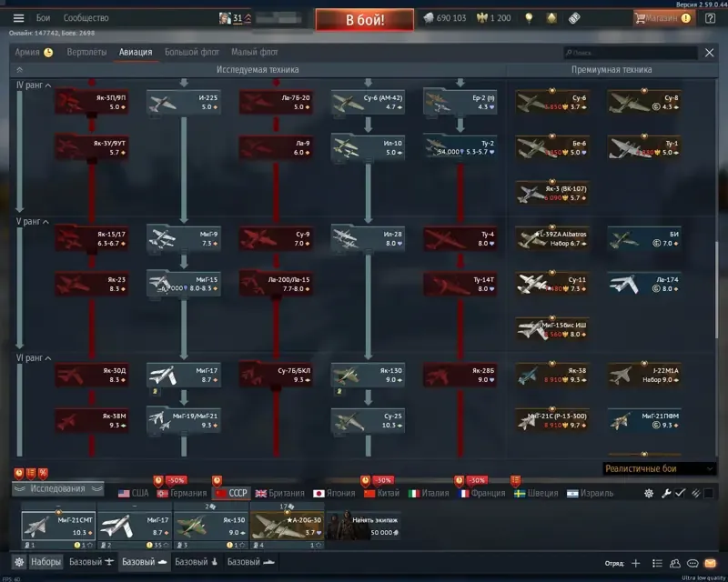Collapse the IV ранг section
This screenshot has width=728, height=582.
point(34,85)
